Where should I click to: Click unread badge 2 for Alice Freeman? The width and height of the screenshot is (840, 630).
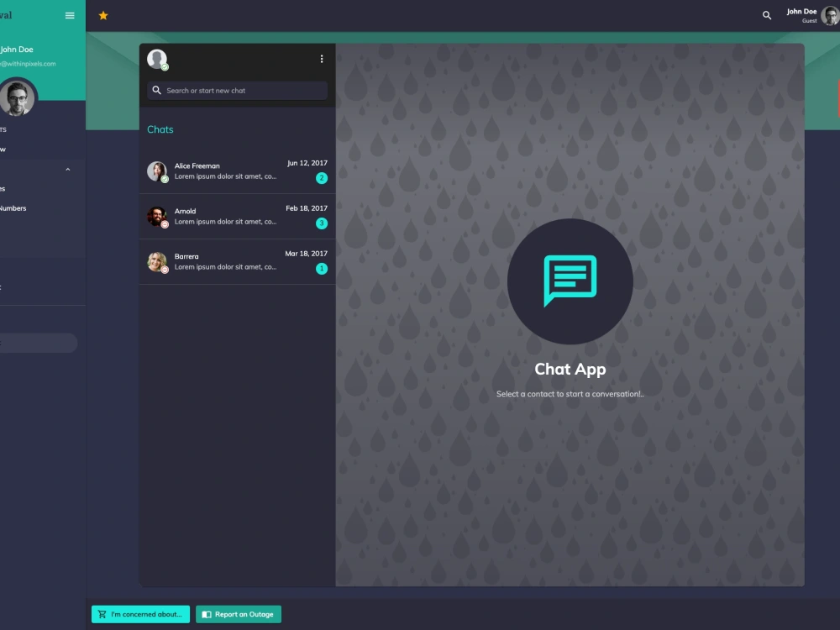point(322,178)
